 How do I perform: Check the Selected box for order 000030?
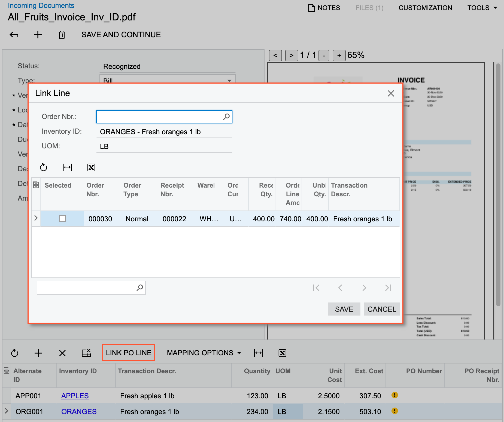(62, 219)
